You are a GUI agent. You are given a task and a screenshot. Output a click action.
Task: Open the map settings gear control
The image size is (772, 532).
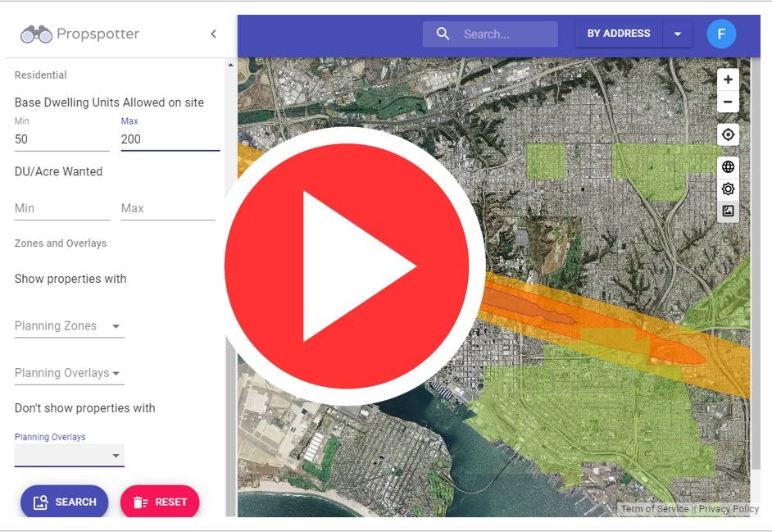click(728, 189)
